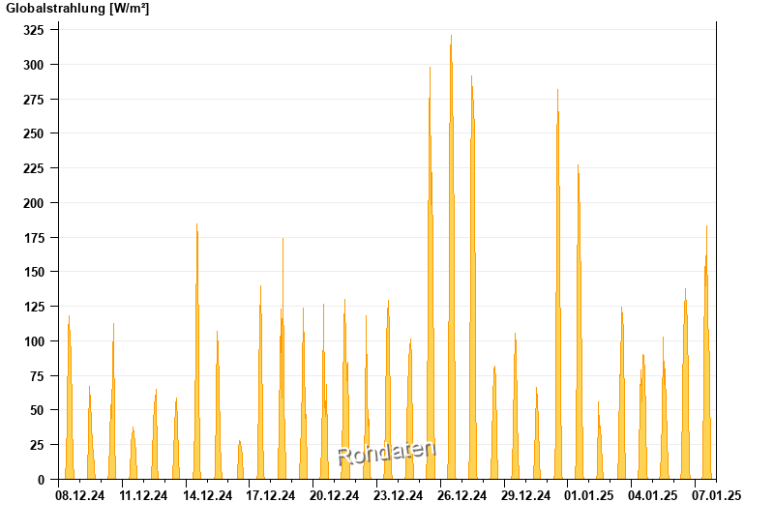Click the radiation spike reaching 280 before 01.01.25
Screen dimensions: 774x532
click(558, 283)
